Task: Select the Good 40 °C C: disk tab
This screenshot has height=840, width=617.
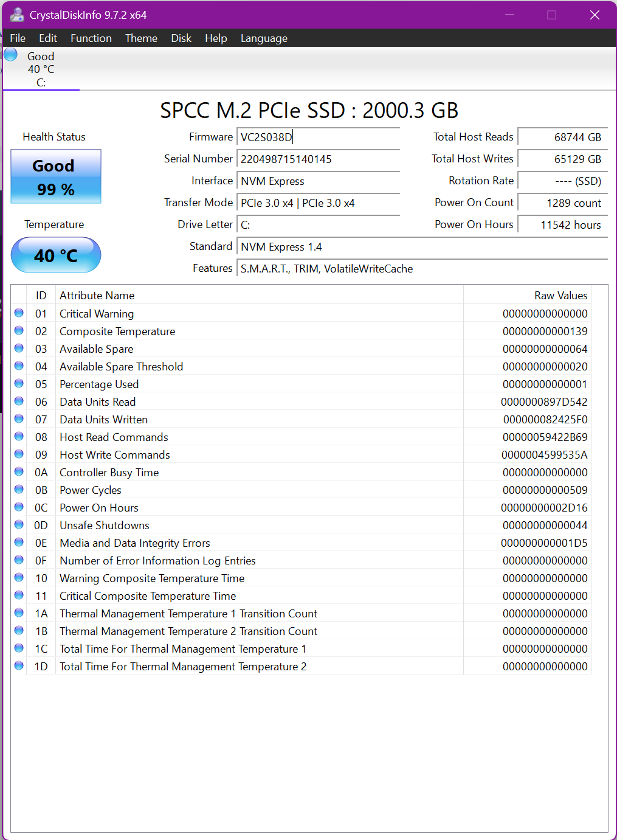Action: point(41,69)
